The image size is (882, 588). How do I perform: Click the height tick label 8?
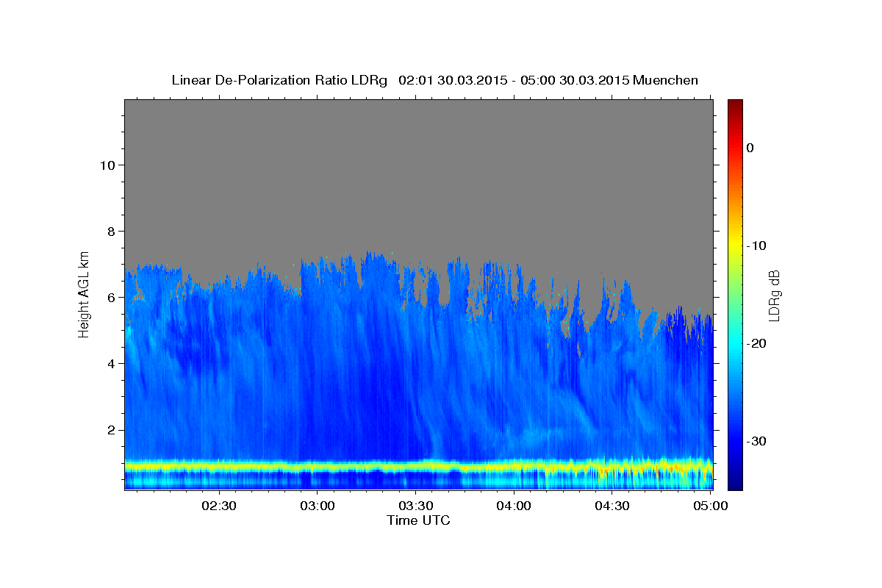coord(110,231)
